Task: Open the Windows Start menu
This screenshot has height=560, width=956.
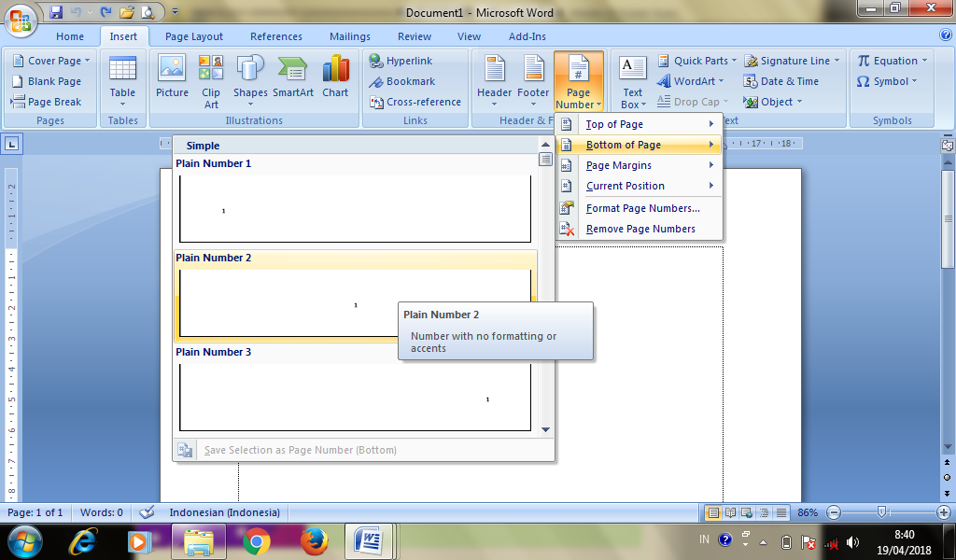Action: pos(25,541)
